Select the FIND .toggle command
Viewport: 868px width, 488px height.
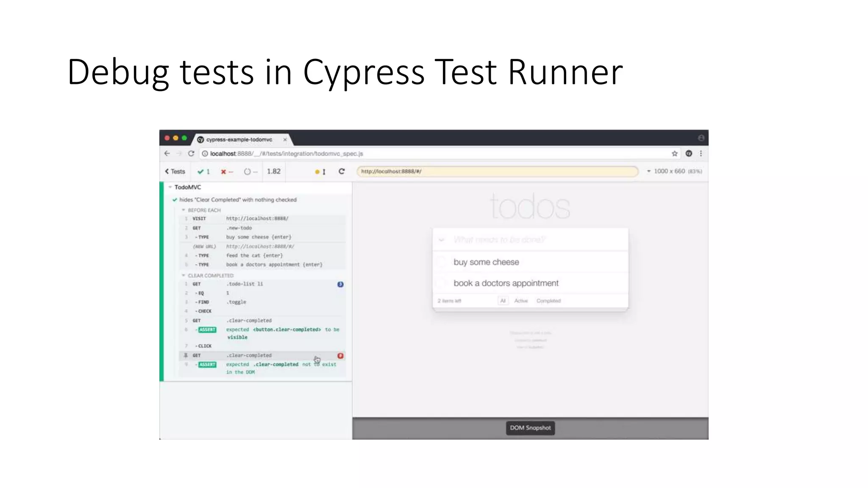263,302
